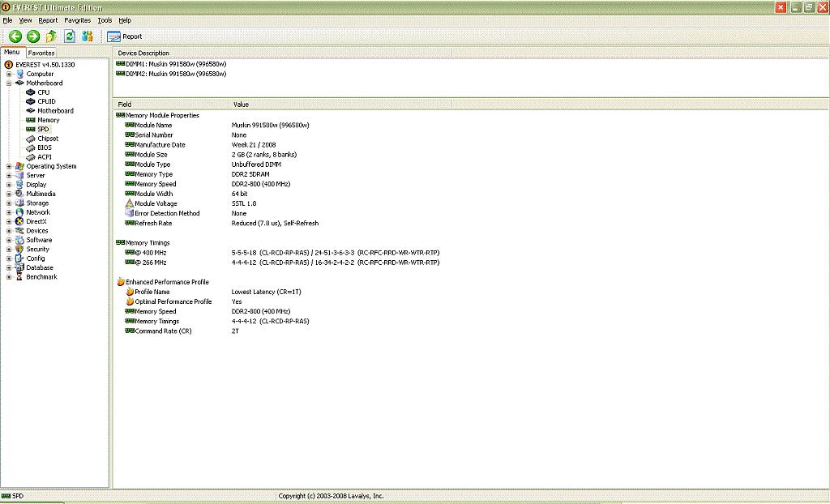Switch to the Favorites tab in sidebar
830x504 pixels.
[41, 53]
